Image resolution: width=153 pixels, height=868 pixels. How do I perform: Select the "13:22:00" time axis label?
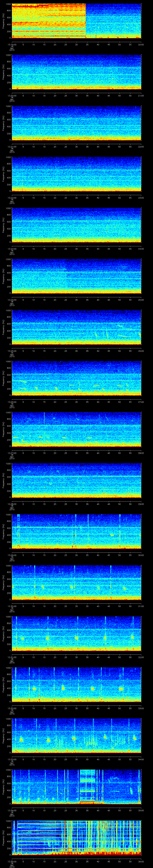12,198
